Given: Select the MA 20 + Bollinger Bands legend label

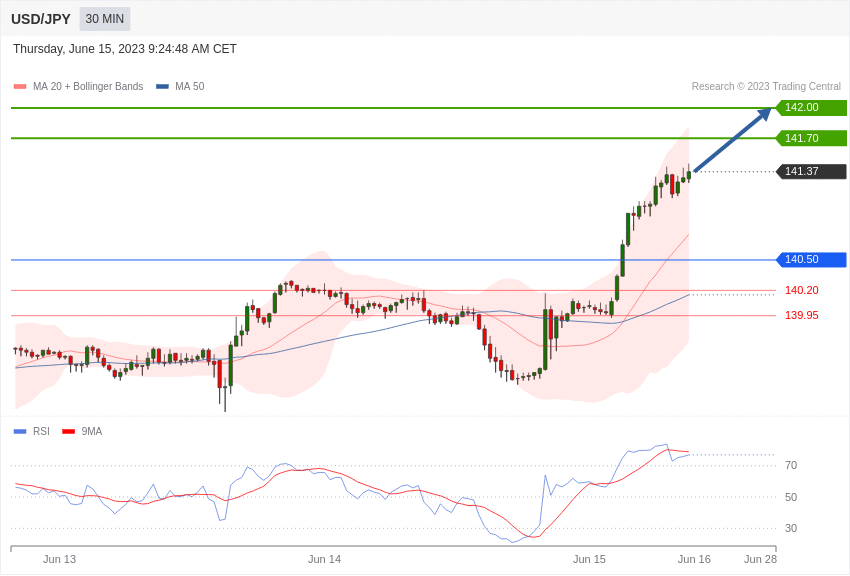Looking at the screenshot, I should pyautogui.click(x=88, y=87).
